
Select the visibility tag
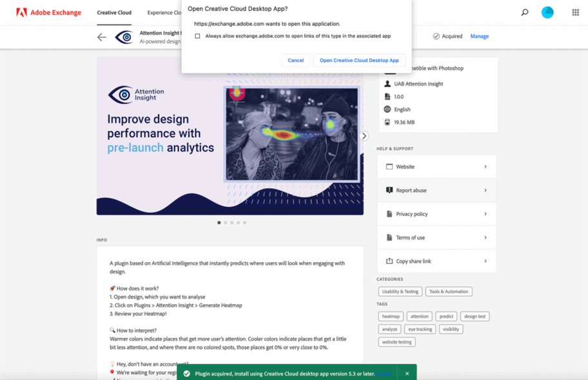click(451, 329)
